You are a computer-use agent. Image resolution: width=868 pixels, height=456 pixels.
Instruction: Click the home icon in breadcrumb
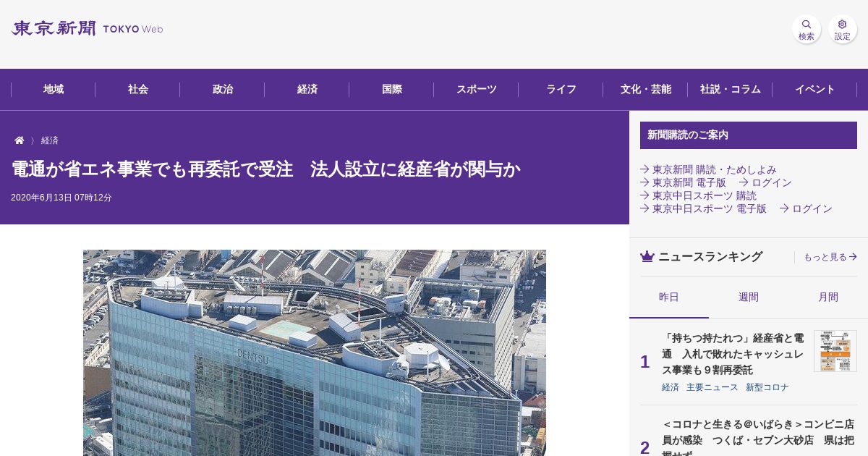point(20,140)
